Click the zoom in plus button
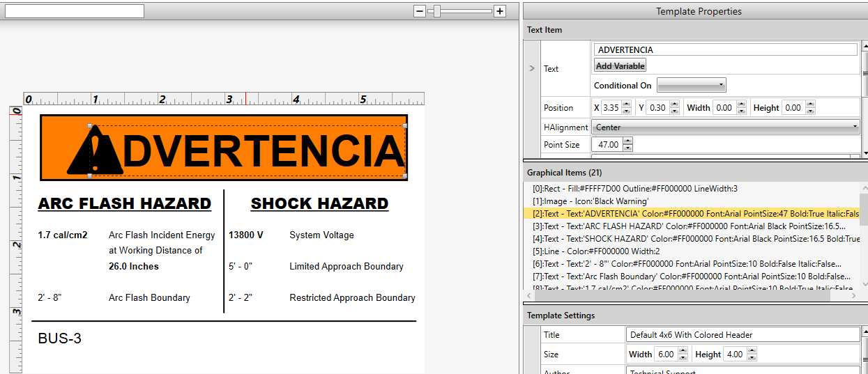This screenshot has width=868, height=374. (499, 11)
